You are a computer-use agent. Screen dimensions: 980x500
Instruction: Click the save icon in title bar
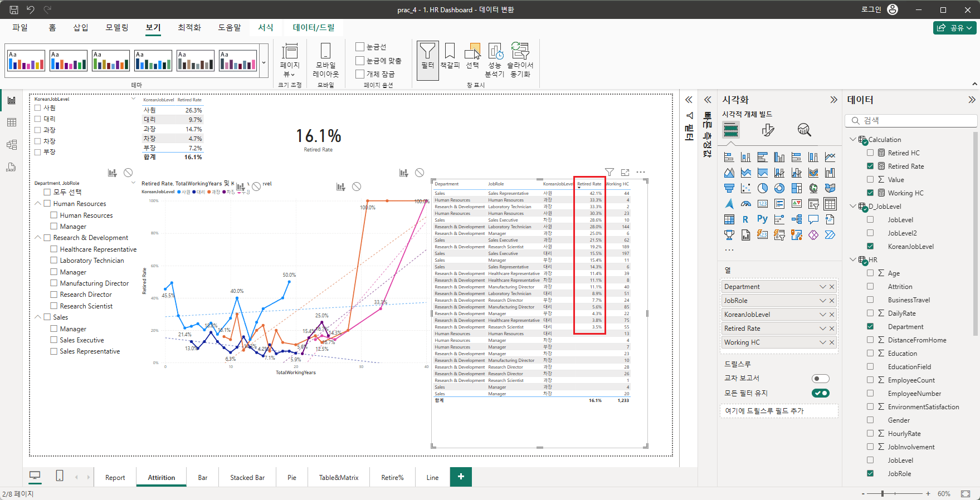click(14, 9)
